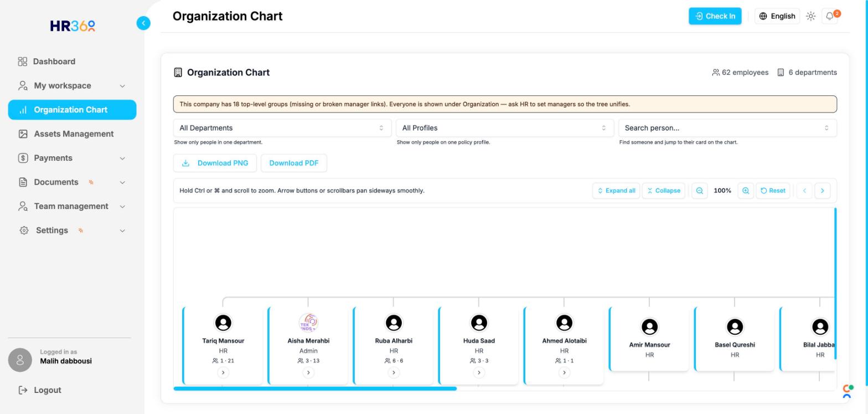Open the English language selector
Viewport: 868px width, 414px height.
[777, 16]
